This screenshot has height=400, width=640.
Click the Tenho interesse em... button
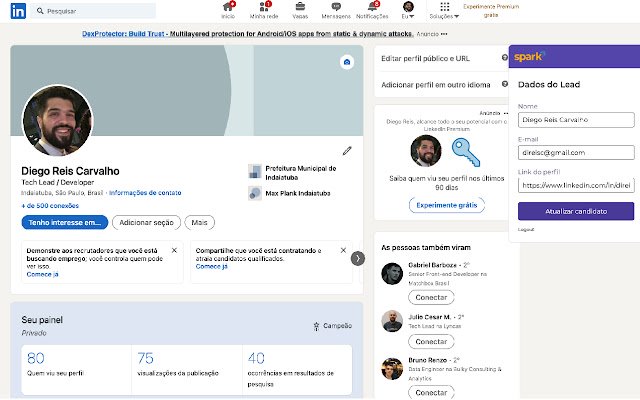pyautogui.click(x=64, y=222)
